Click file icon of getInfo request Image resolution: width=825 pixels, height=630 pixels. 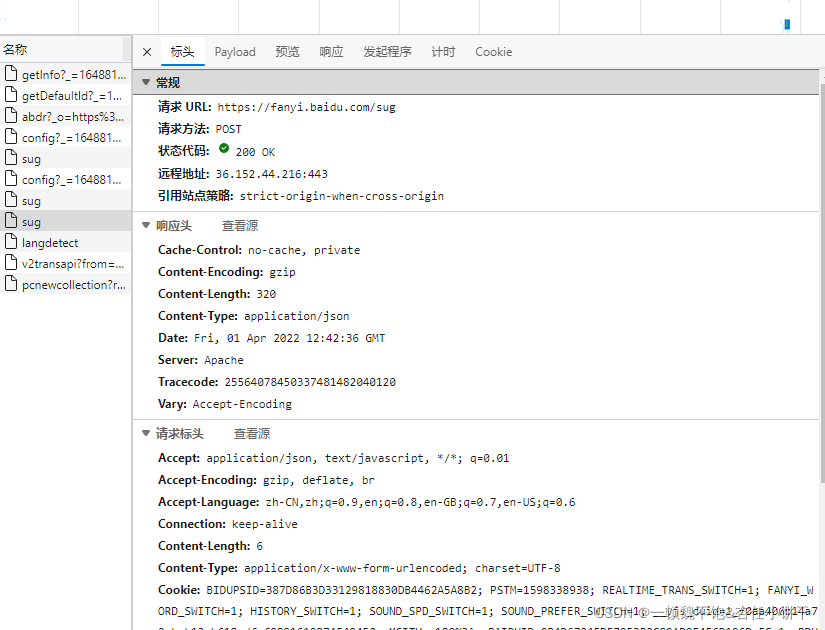[x=11, y=73]
